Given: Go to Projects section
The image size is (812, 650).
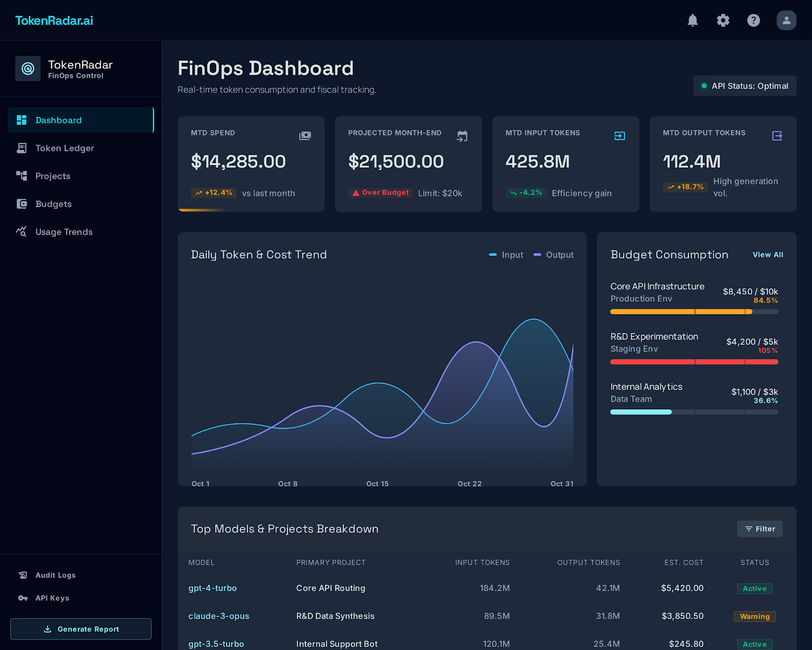Looking at the screenshot, I should 81,176.
